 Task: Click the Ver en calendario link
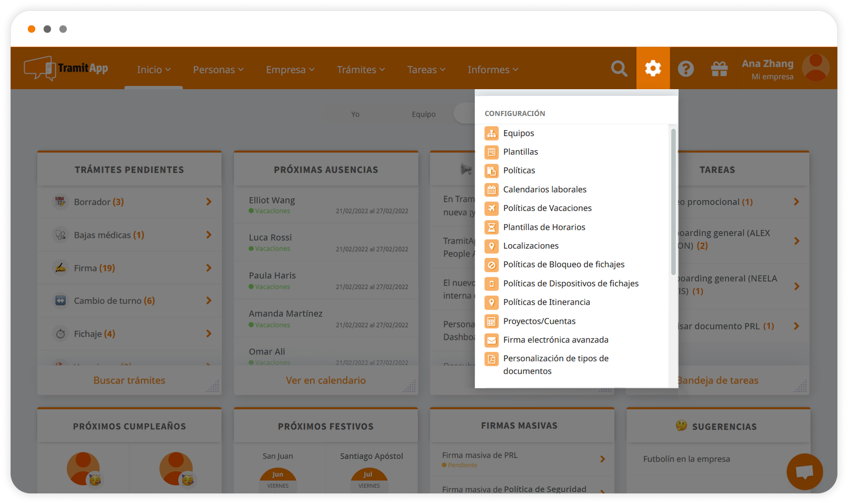click(x=326, y=380)
